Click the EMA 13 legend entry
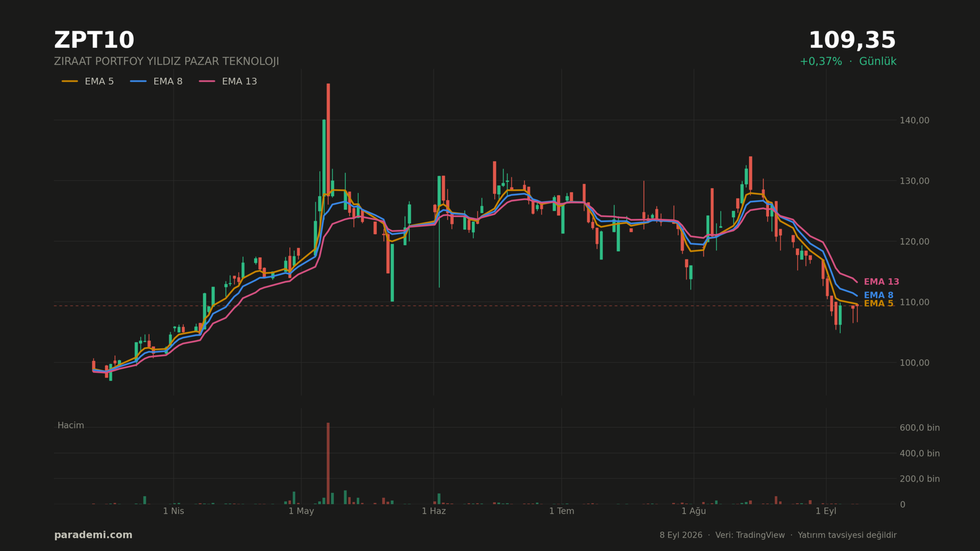The width and height of the screenshot is (980, 551). click(228, 81)
